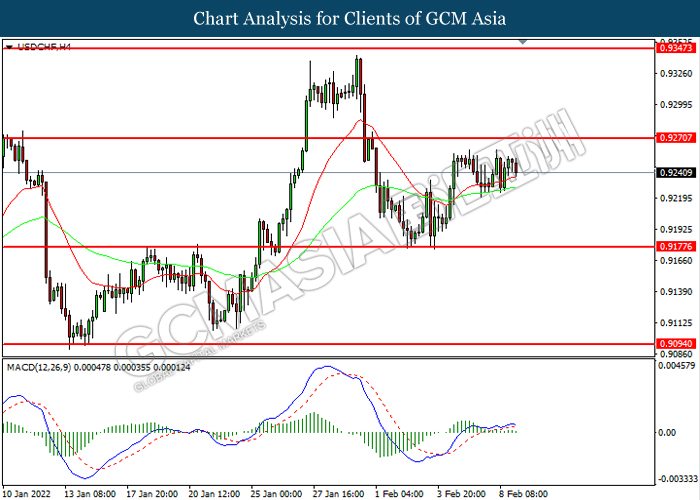Click the 8 Feb 08:00 time label
This screenshot has width=700, height=500.
point(523,494)
